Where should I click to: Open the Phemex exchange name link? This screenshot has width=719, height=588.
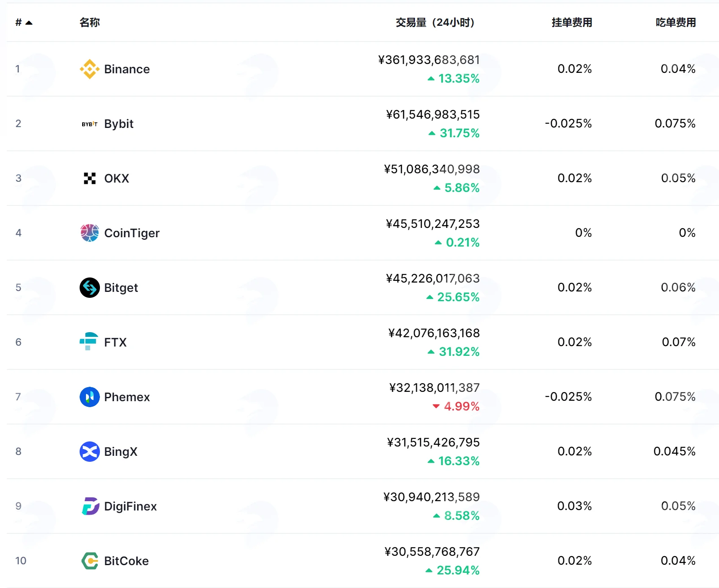127,397
